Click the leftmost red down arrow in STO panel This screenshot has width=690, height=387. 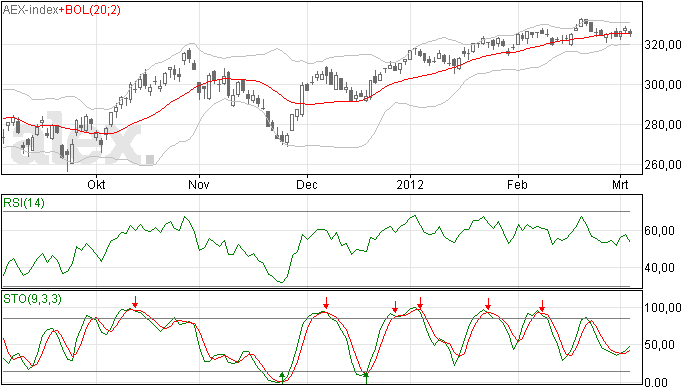[136, 302]
